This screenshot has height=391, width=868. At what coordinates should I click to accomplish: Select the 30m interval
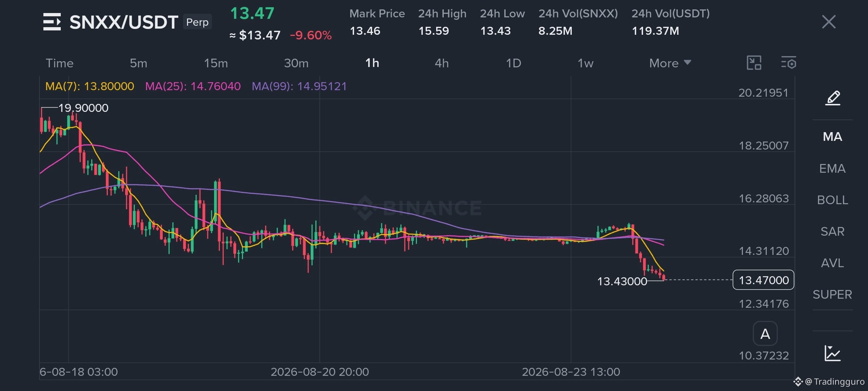pyautogui.click(x=296, y=63)
